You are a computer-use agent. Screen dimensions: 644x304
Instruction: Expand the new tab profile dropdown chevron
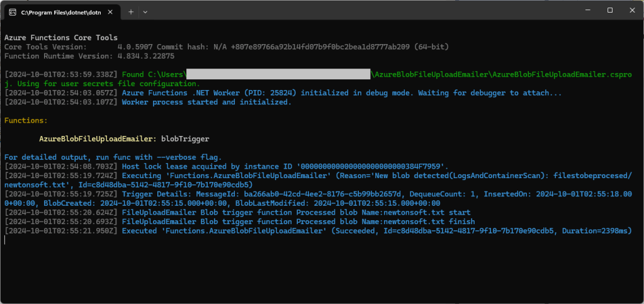tap(145, 11)
